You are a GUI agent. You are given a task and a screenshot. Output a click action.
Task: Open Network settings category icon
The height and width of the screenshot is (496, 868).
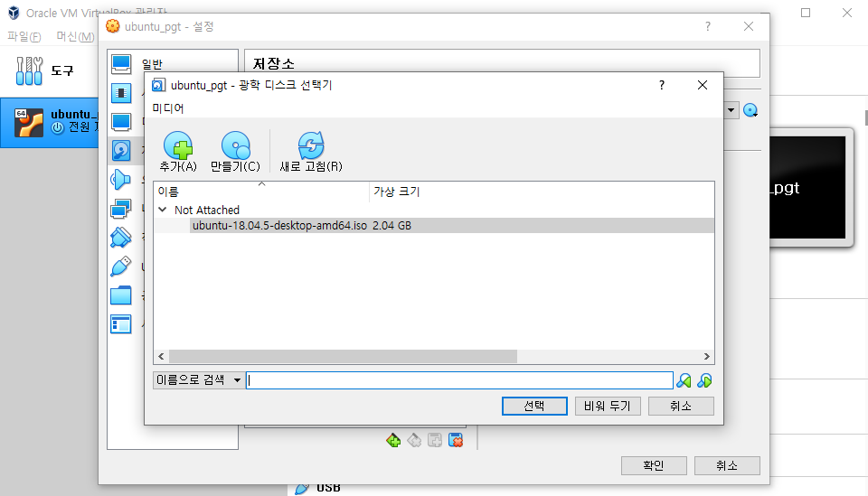(121, 209)
